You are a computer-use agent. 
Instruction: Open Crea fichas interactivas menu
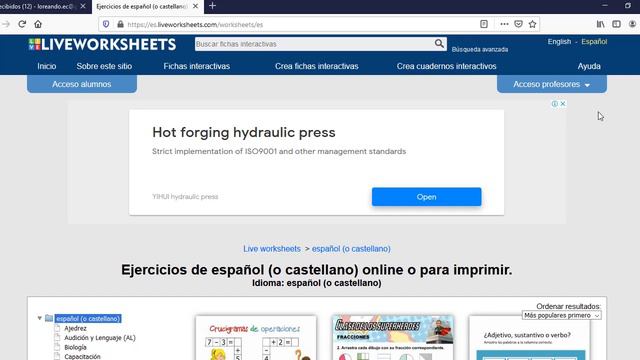316,66
